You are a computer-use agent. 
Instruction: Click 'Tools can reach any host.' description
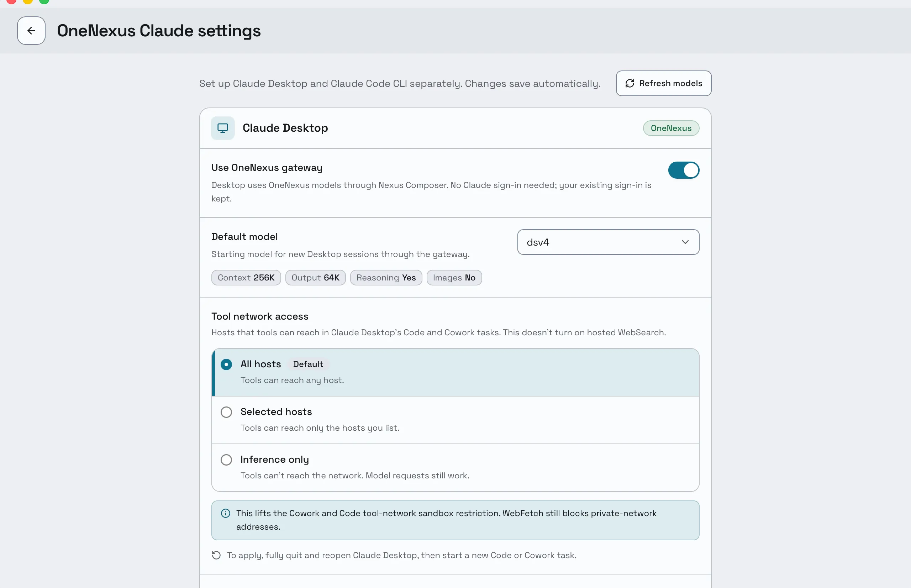click(x=292, y=380)
